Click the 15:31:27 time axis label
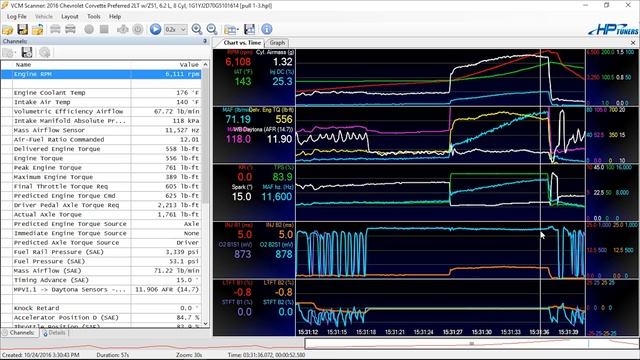Viewport: 640px width, 360px height. [453, 333]
